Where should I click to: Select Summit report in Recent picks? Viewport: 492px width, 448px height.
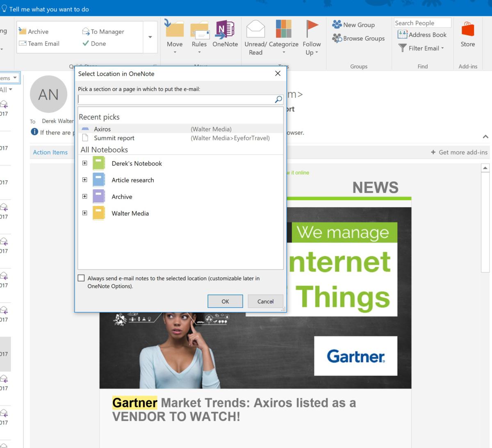(x=180, y=138)
